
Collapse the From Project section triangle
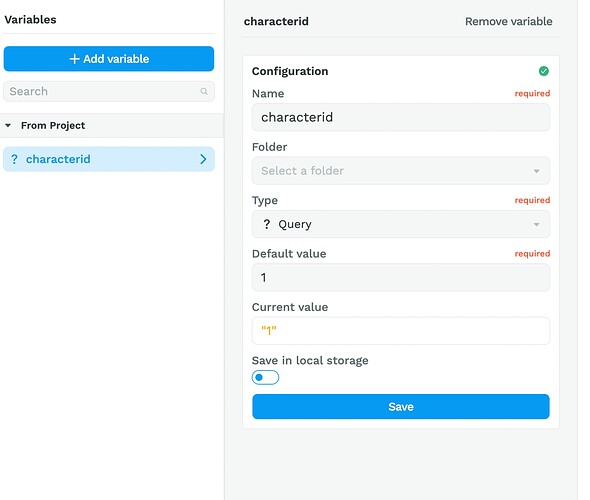(8, 125)
